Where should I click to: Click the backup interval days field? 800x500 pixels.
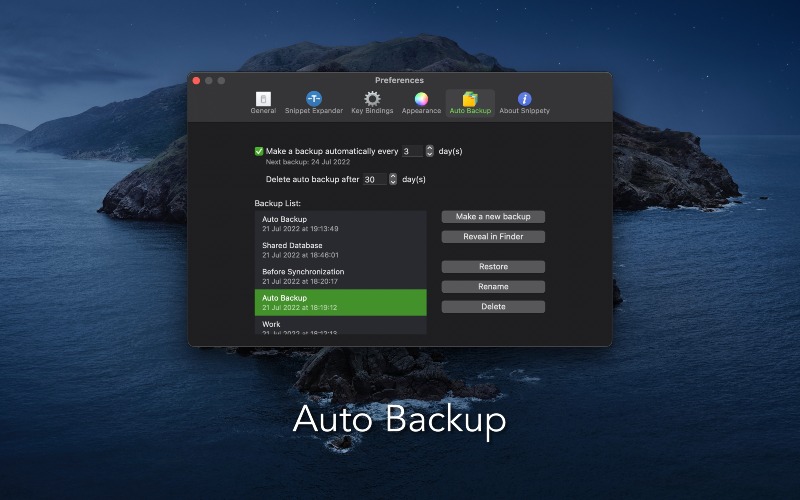click(x=412, y=151)
